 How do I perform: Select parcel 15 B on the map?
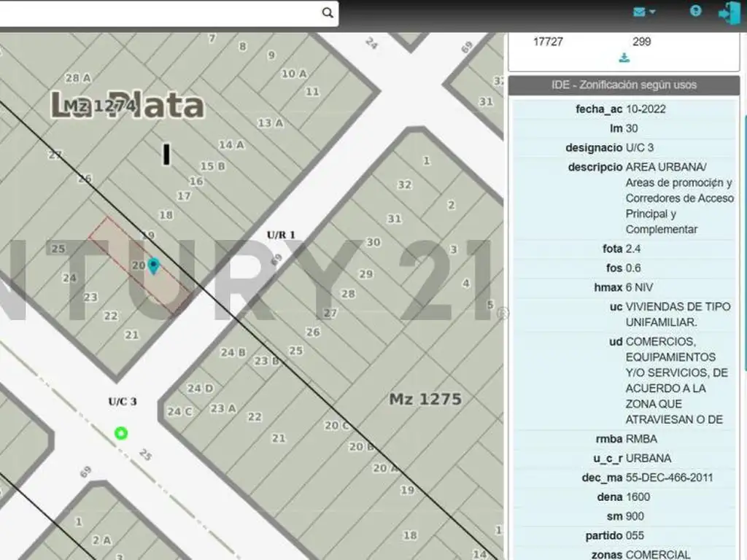tap(212, 166)
